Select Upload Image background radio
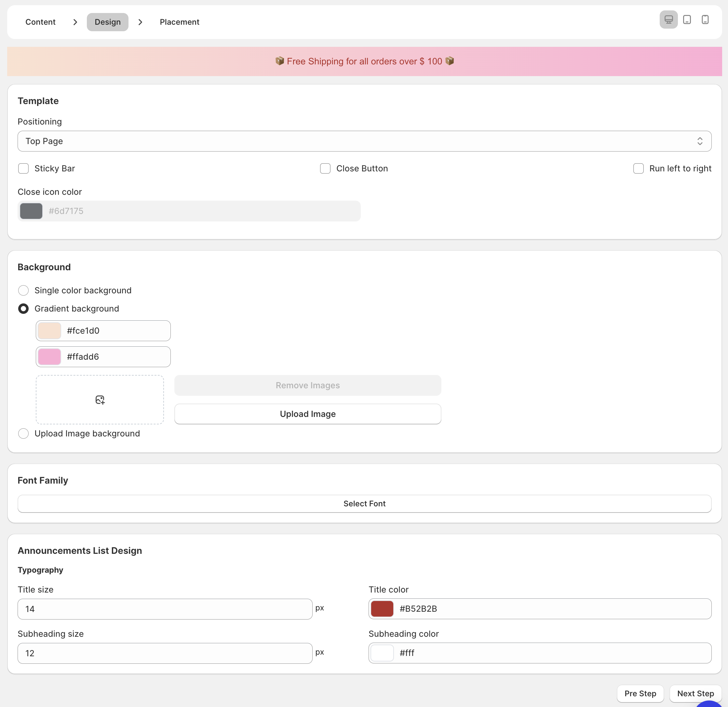 (x=23, y=433)
